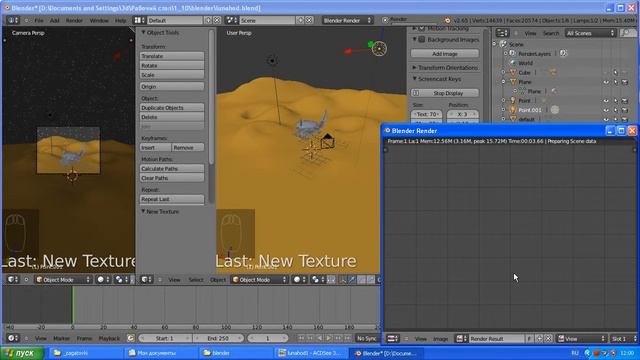The image size is (640, 360).
Task: Add new screen layout with plus beside Default
Action: pos(208,20)
